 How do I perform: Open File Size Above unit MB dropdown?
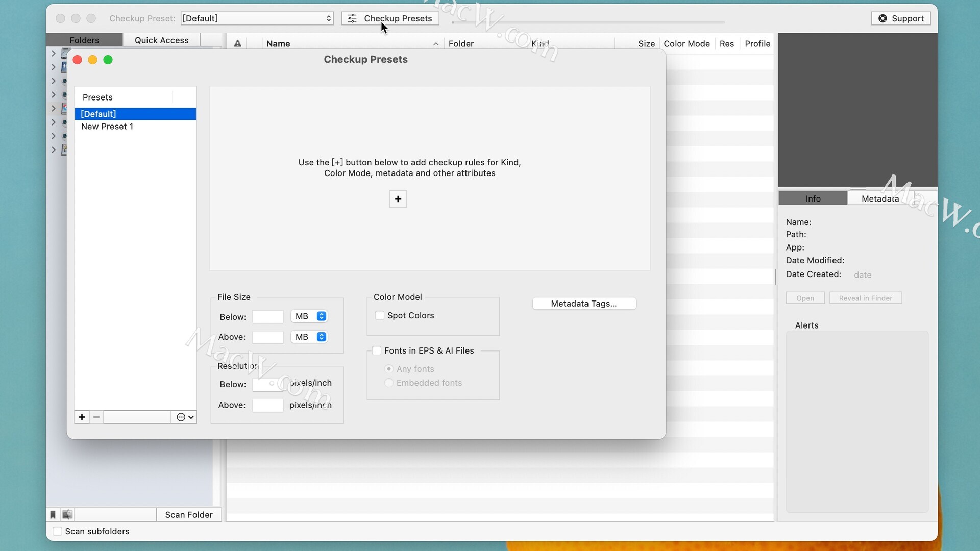point(309,337)
